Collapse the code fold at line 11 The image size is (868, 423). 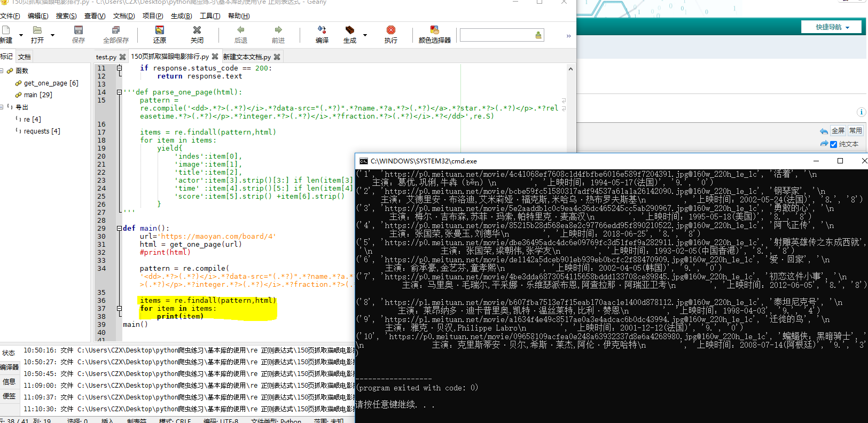tap(119, 68)
